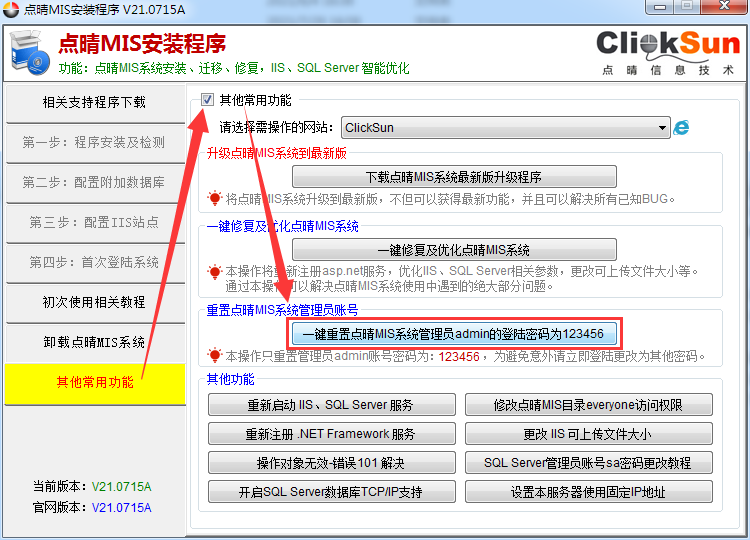The height and width of the screenshot is (540, 750).
Task: Click the lightbulb icon beside the password-reset hint
Action: point(215,356)
